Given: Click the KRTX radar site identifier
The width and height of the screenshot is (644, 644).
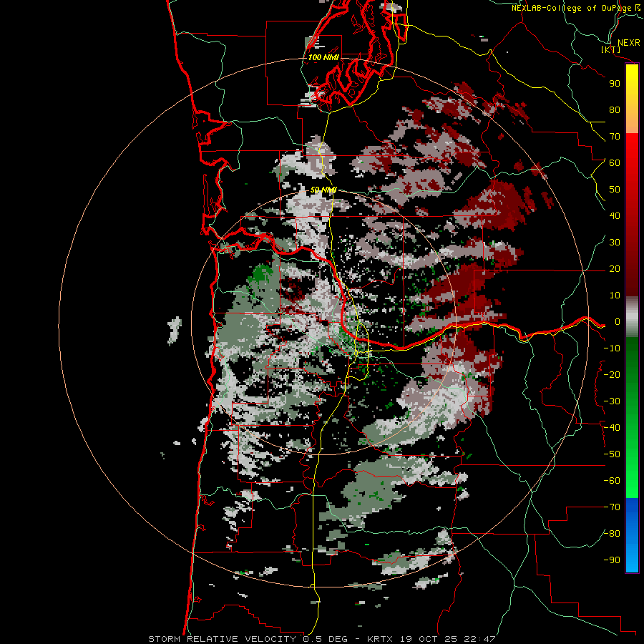Looking at the screenshot, I should point(380,639).
